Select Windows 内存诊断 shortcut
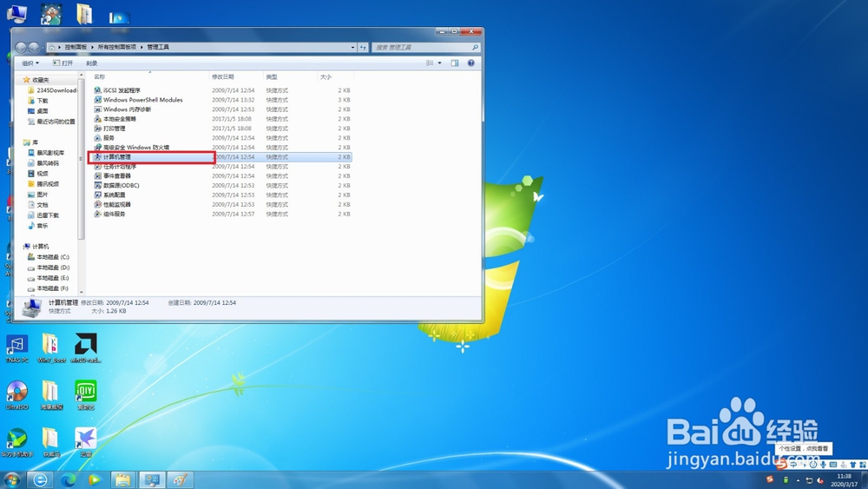Screen dimensions: 868x489 (x=122, y=109)
